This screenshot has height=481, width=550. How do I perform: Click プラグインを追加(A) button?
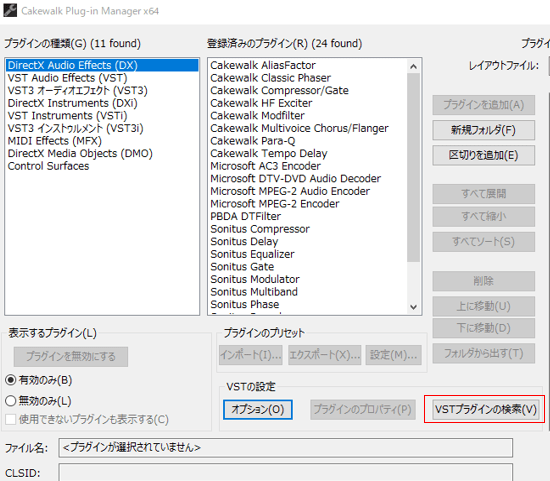point(484,105)
